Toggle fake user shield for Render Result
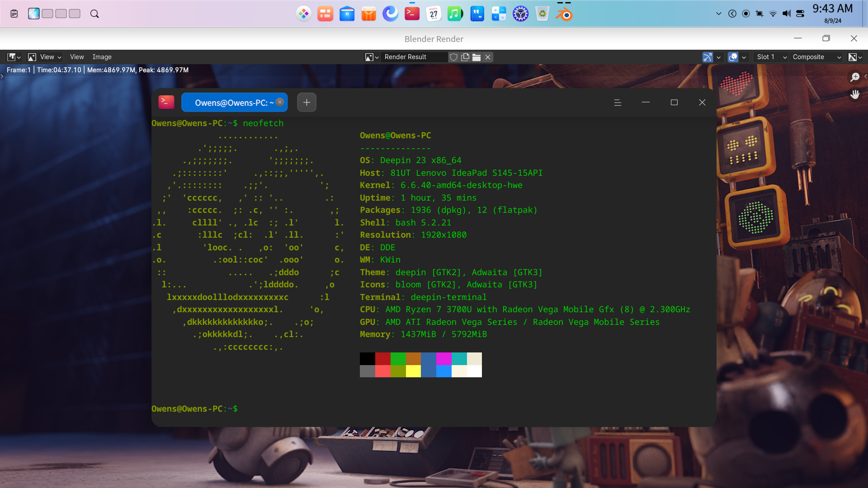The height and width of the screenshot is (488, 868). [453, 57]
